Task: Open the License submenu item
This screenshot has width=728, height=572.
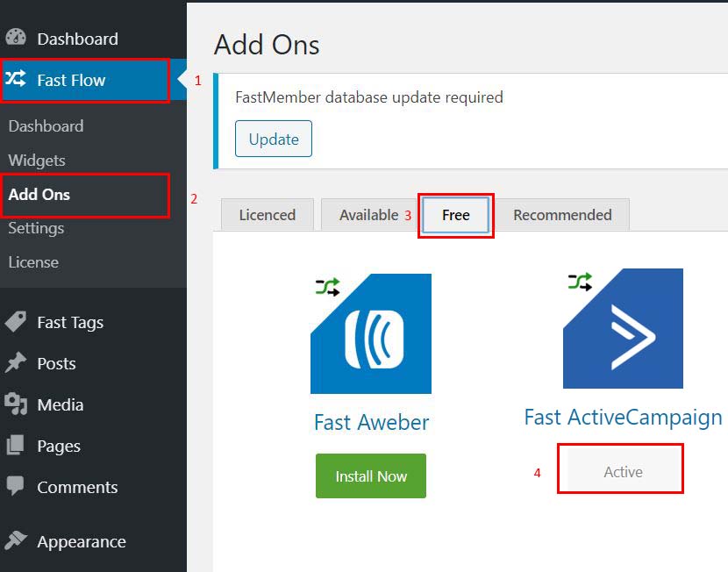Action: pyautogui.click(x=33, y=262)
